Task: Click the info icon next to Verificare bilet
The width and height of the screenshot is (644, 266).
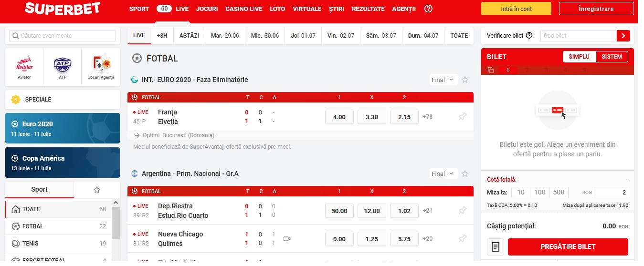Action: (x=529, y=35)
